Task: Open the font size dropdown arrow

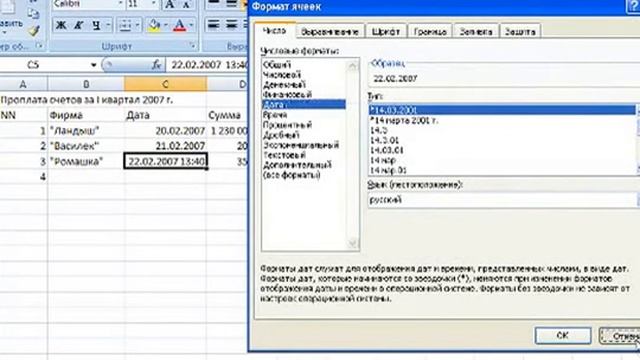Action: tap(154, 4)
